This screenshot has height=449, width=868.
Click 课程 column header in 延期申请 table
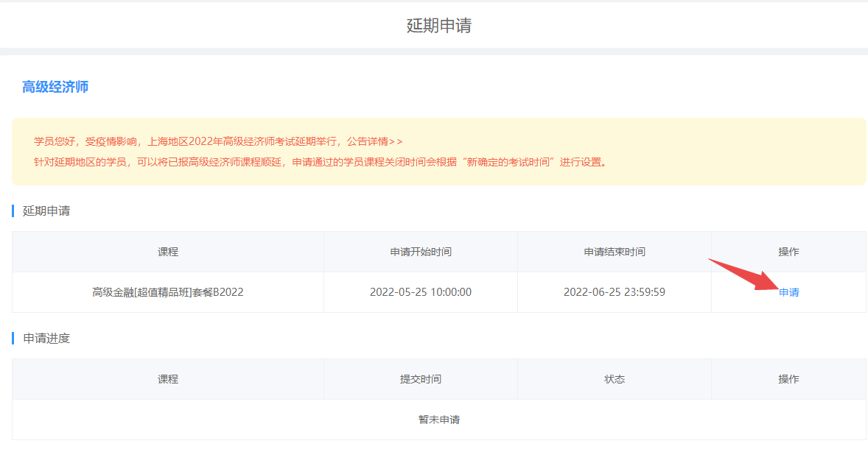pyautogui.click(x=168, y=252)
